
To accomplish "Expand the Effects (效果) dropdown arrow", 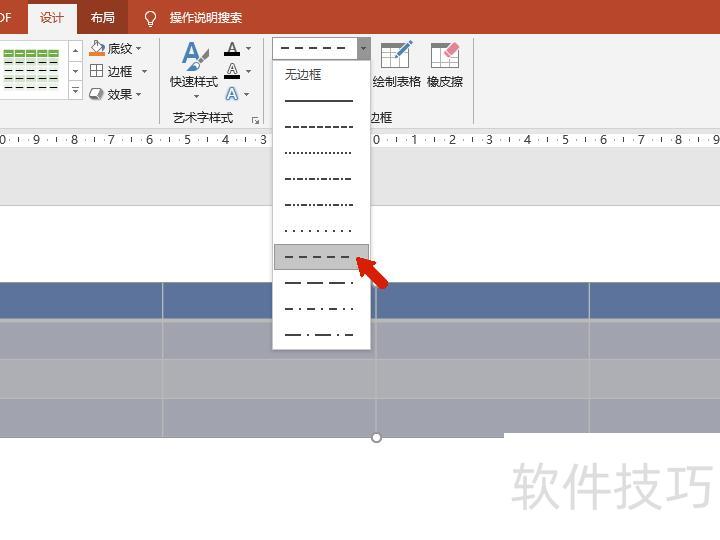I will [x=138, y=95].
